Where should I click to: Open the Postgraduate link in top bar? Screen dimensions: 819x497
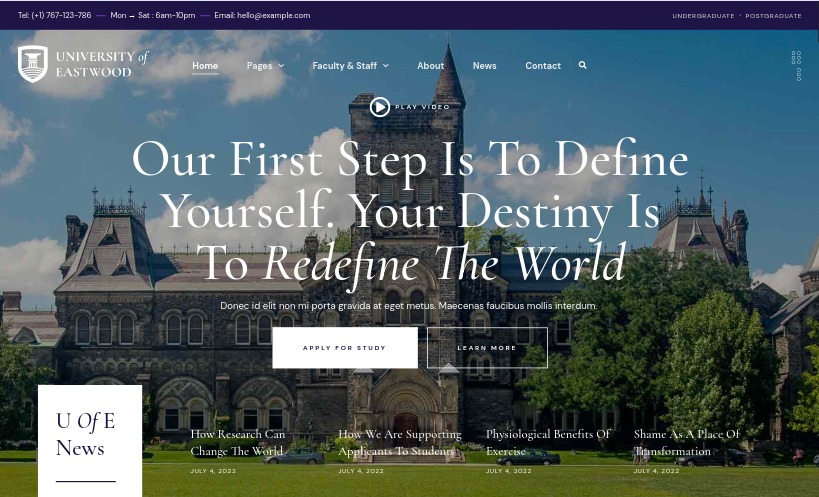point(773,16)
